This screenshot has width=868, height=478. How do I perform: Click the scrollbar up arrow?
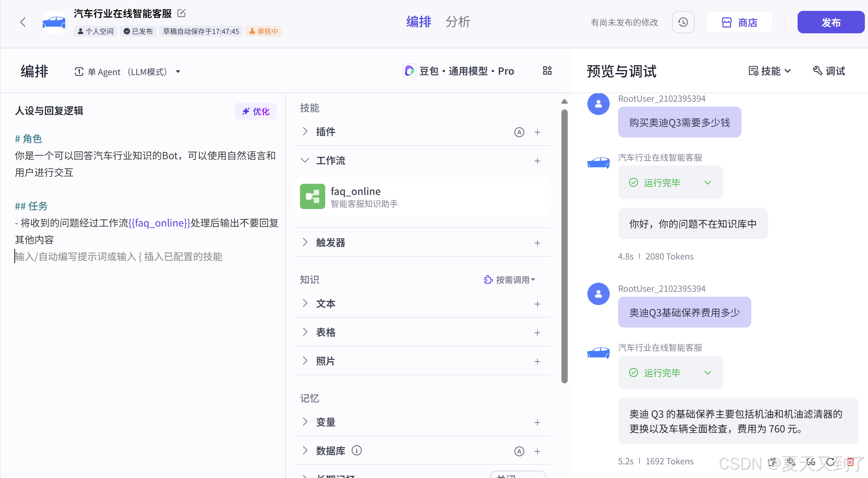564,101
